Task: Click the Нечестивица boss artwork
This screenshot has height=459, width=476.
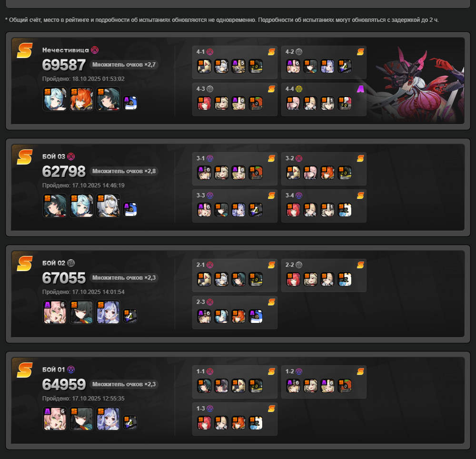Action: [x=419, y=85]
